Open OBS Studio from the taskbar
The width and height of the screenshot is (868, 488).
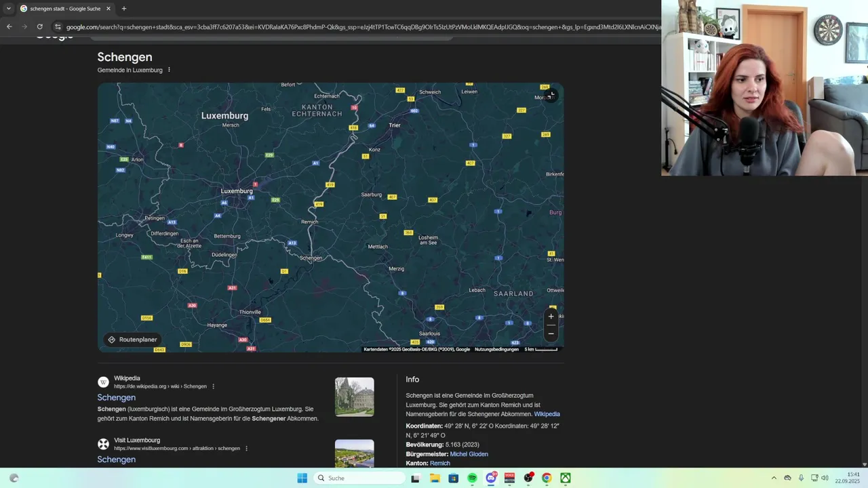pos(528,478)
